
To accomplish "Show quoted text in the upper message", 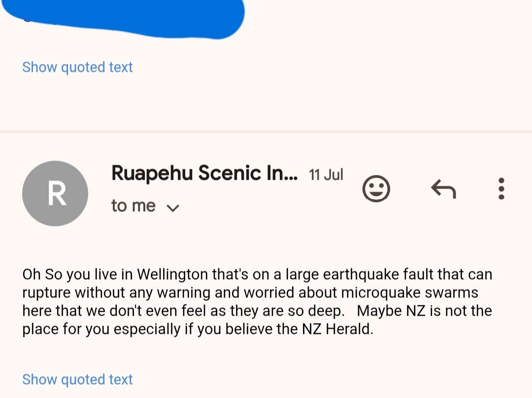I will pyautogui.click(x=77, y=67).
